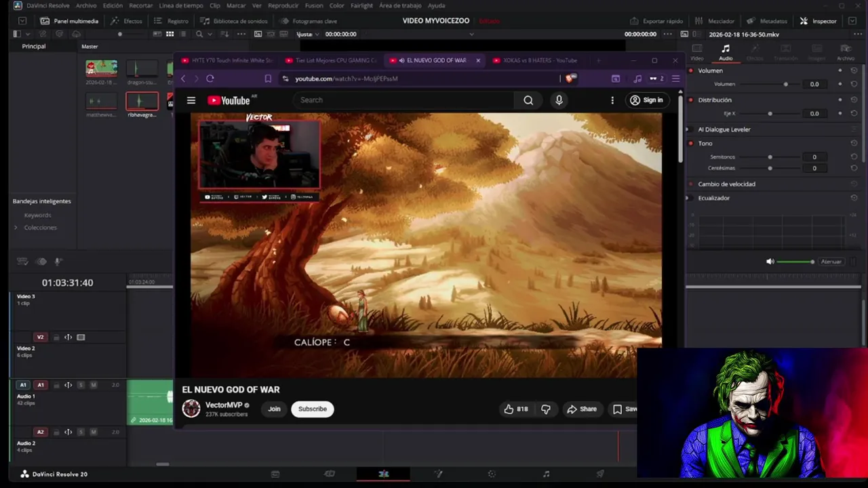Screen dimensions: 868x488
Task: Open the Fusion page
Action: 438,474
